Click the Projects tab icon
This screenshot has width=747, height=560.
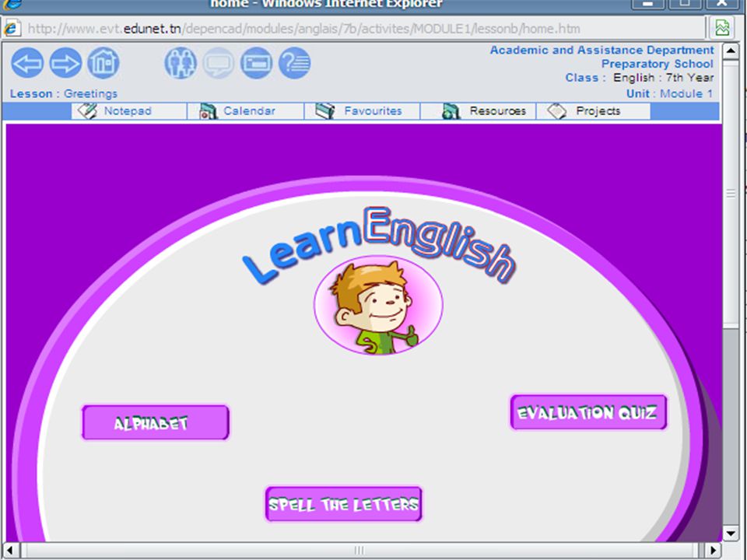(557, 111)
